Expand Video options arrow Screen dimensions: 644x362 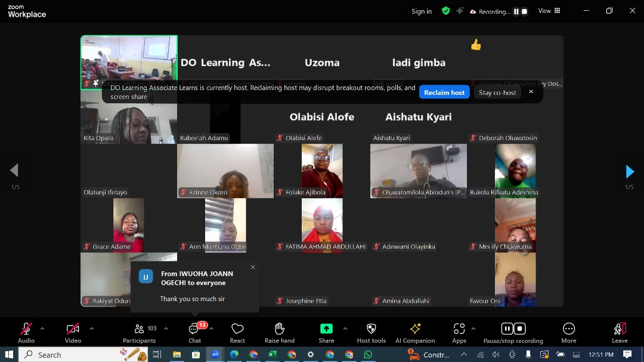click(x=91, y=328)
